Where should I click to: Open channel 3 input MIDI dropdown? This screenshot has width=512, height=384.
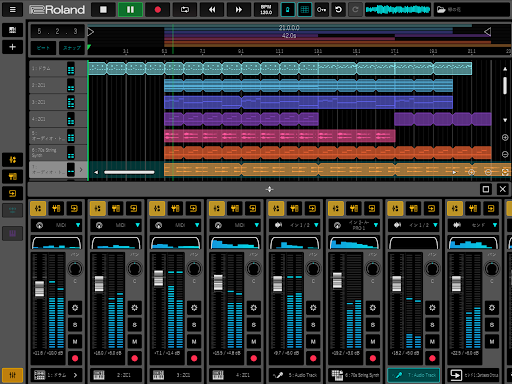175,225
